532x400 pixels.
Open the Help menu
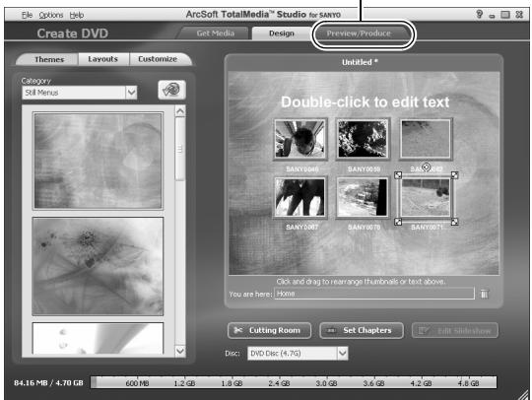pyautogui.click(x=77, y=15)
